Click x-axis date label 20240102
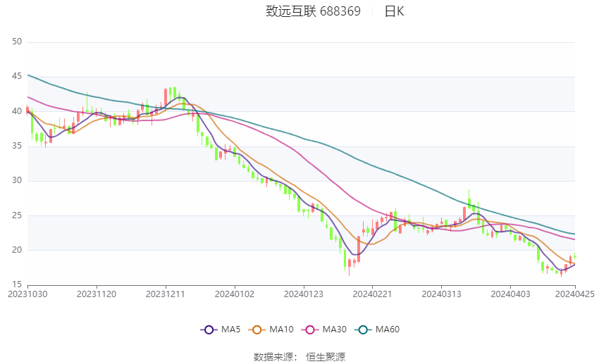This screenshot has height=364, width=599. click(x=235, y=294)
